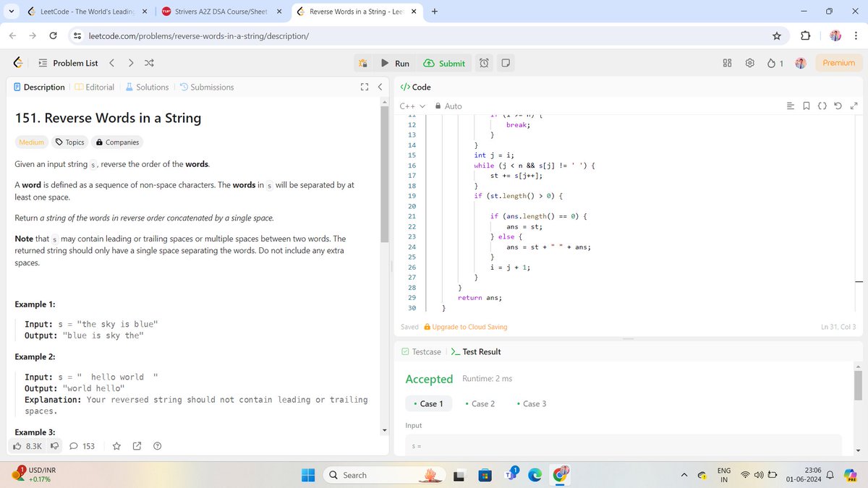
Task: Format the code with align icon
Action: [791, 106]
